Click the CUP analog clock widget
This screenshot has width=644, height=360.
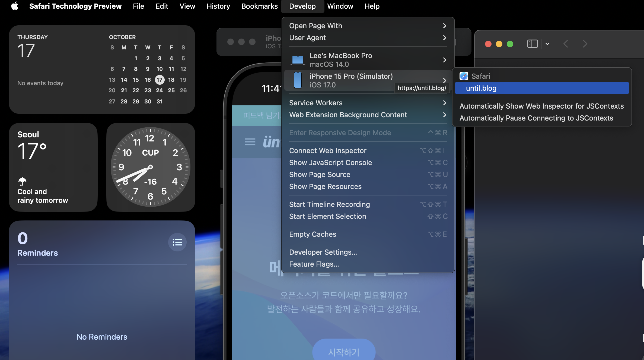[x=151, y=167]
